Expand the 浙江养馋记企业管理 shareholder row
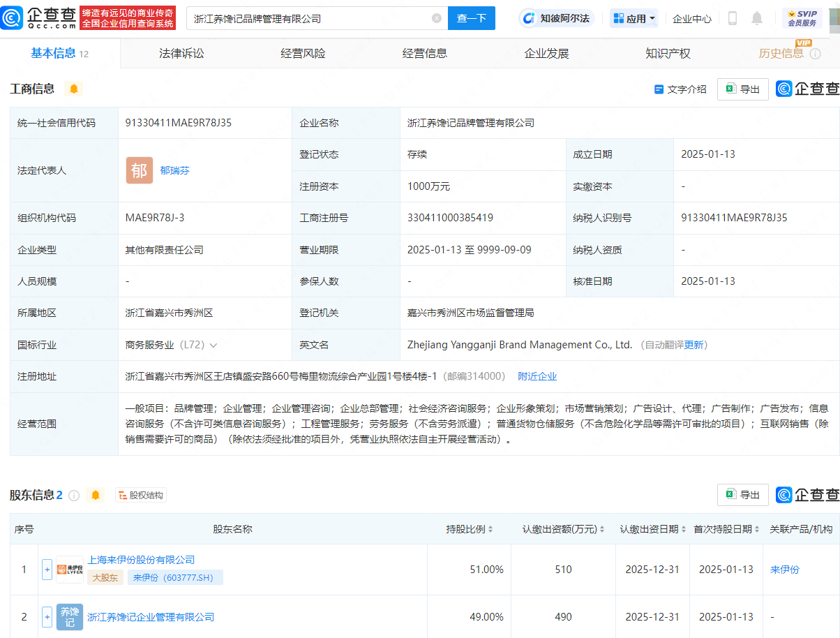Screen dimensions: 840x638 click(47, 617)
